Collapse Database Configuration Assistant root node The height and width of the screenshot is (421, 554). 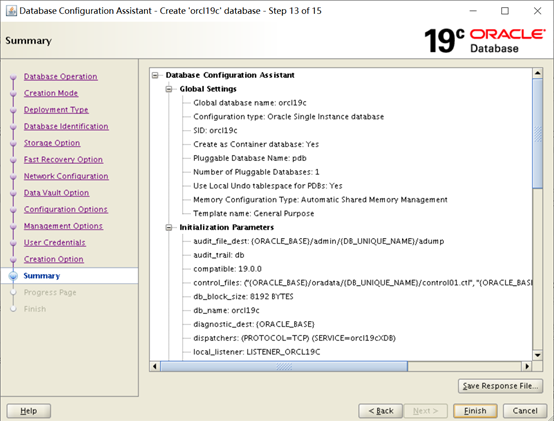[155, 75]
